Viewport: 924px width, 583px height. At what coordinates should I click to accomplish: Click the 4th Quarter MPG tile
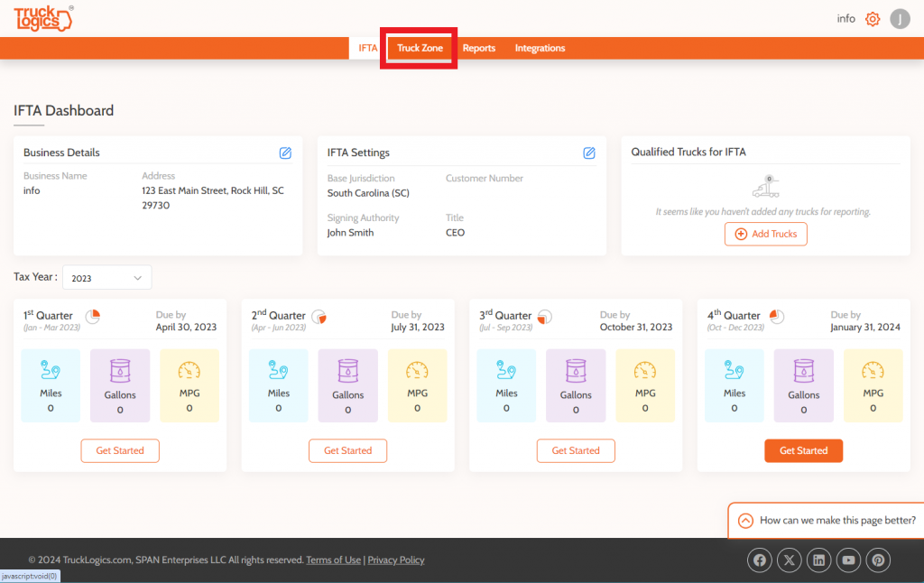(873, 385)
